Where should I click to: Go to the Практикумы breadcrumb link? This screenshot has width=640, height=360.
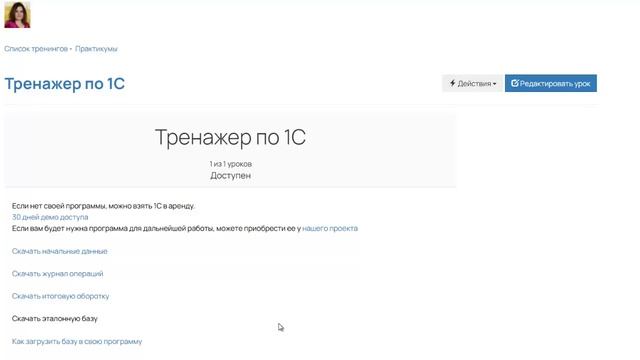coord(96,49)
